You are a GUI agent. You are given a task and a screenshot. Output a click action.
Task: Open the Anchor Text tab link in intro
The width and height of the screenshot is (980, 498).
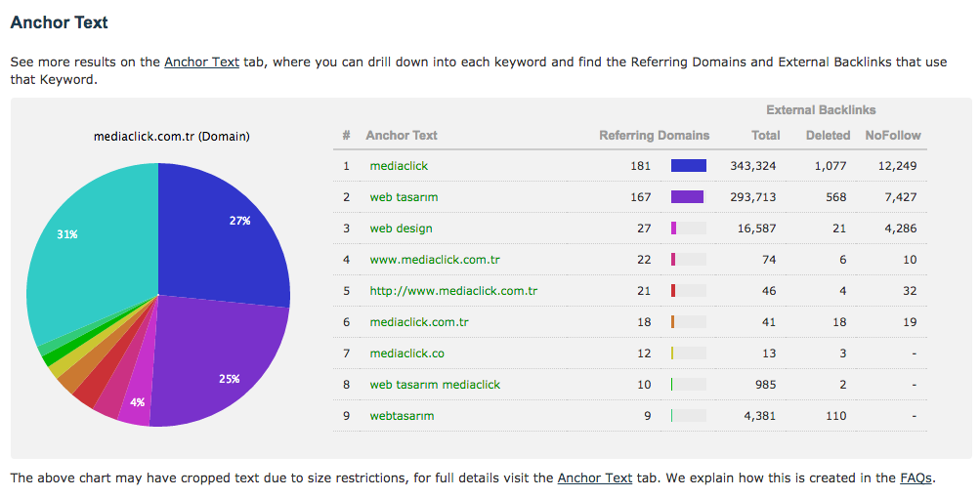(x=201, y=62)
